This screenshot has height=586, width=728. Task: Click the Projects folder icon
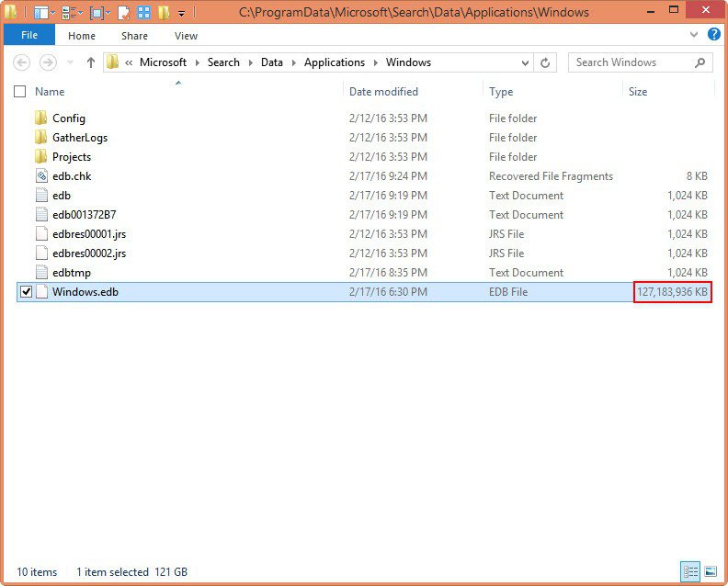coord(40,156)
